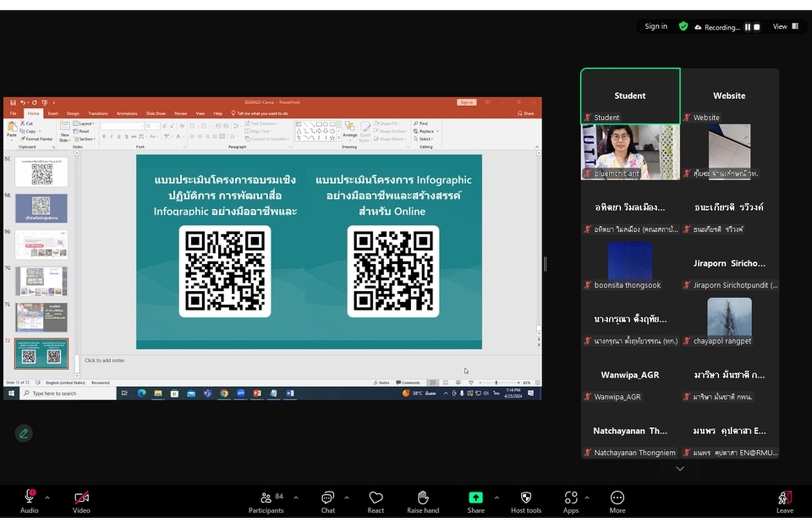The image size is (812, 528).
Task: Toggle Raise hand in Zoom toolbar
Action: click(x=423, y=502)
